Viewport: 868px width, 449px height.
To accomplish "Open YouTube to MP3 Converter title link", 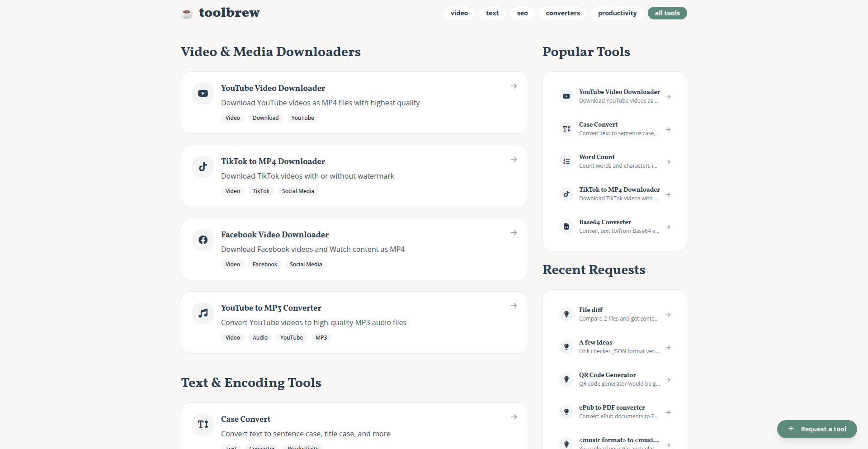I will [x=271, y=308].
